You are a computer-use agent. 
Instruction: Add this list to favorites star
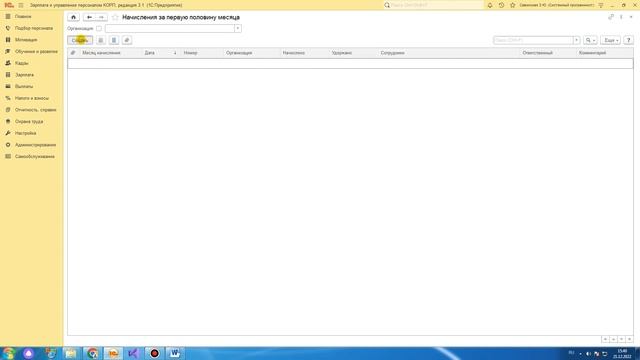[115, 17]
